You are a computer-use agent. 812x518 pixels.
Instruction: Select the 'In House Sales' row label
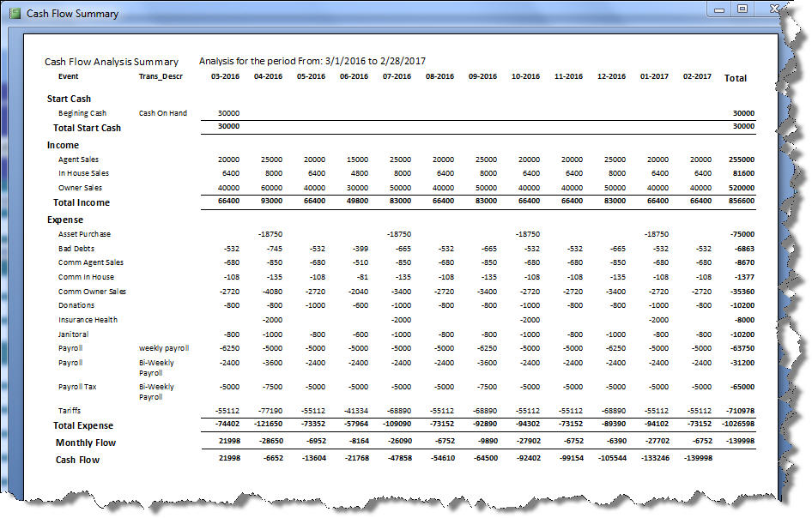click(83, 173)
